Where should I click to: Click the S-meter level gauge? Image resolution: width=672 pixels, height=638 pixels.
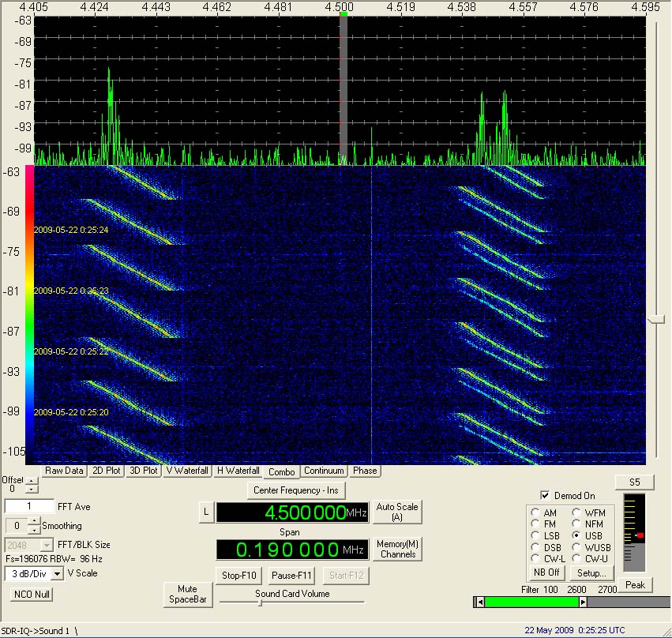[634, 533]
